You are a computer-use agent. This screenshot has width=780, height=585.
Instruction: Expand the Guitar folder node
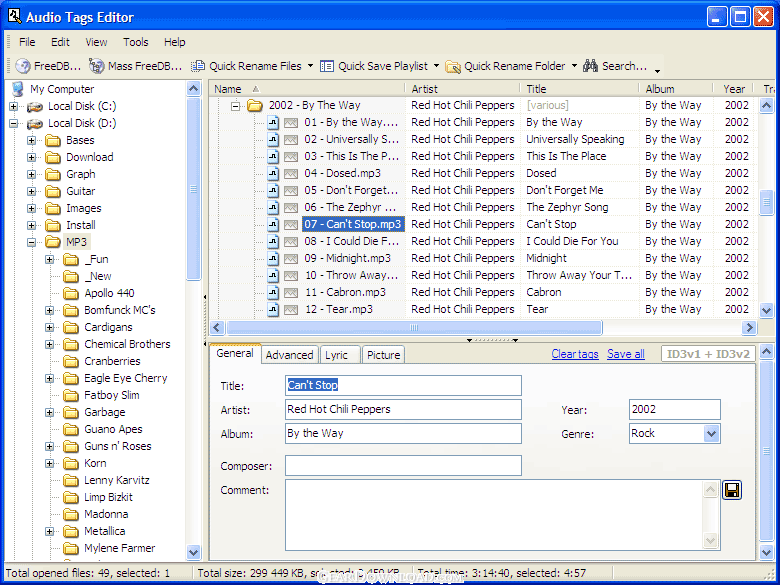31,192
